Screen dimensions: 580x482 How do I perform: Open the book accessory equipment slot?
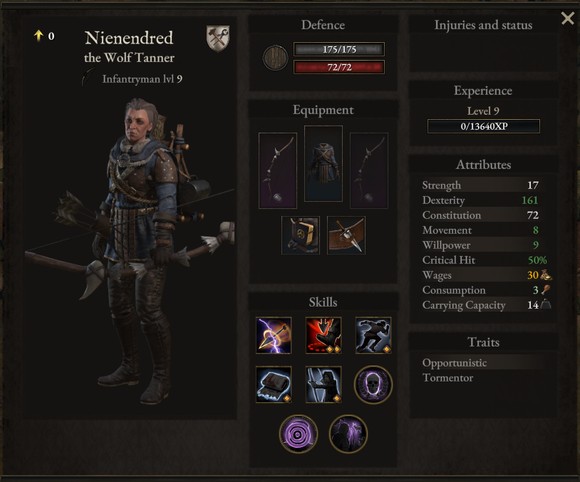(300, 236)
